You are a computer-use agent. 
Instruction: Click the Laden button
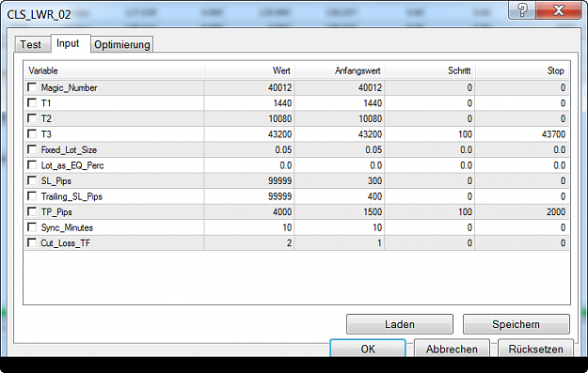click(x=400, y=324)
